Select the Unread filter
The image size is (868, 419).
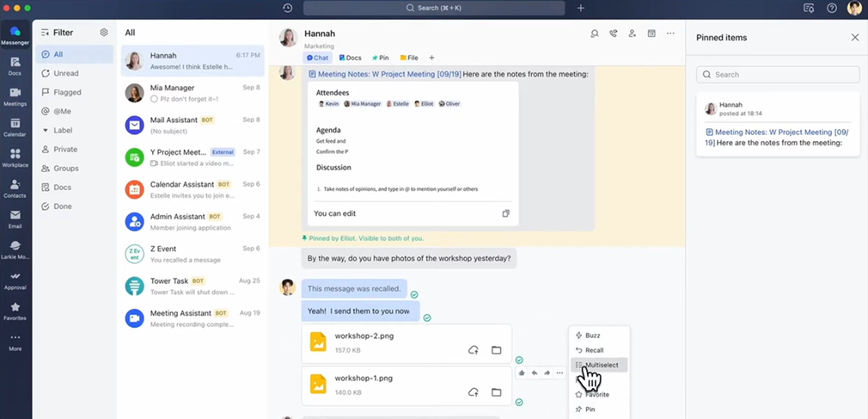point(65,73)
